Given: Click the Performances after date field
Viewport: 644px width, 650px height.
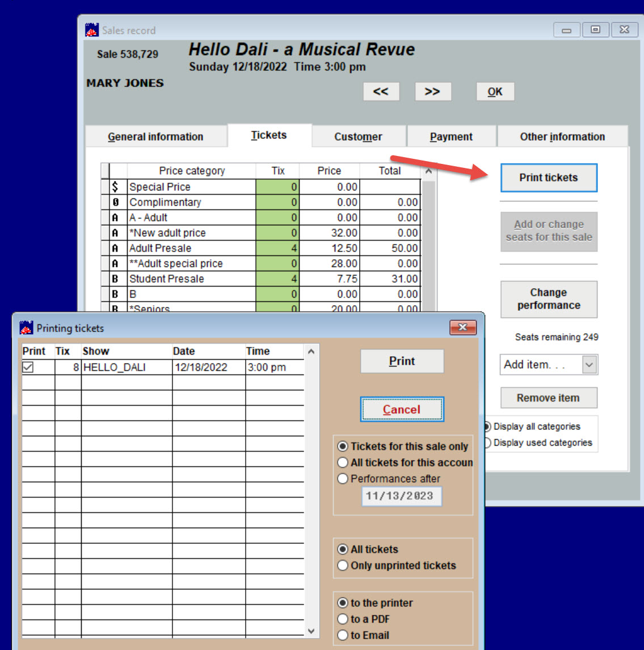Looking at the screenshot, I should tap(401, 496).
